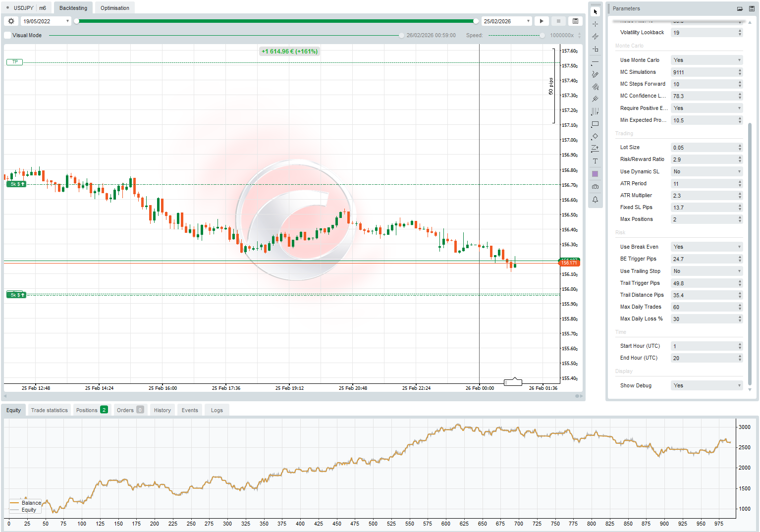Open the Fibonacci drawing tool
The height and width of the screenshot is (532, 760).
pyautogui.click(x=596, y=111)
